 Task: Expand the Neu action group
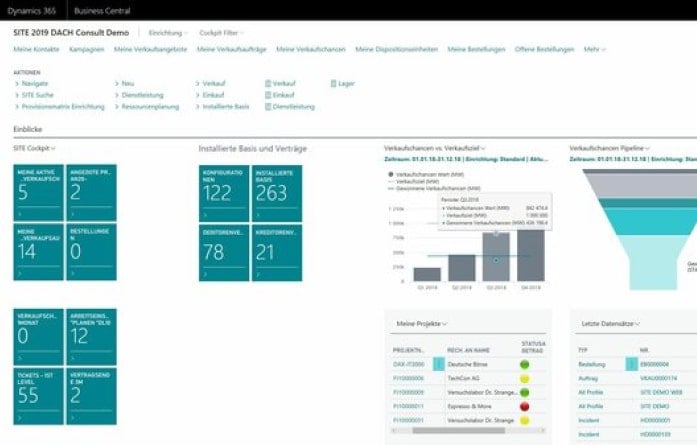pyautogui.click(x=124, y=84)
